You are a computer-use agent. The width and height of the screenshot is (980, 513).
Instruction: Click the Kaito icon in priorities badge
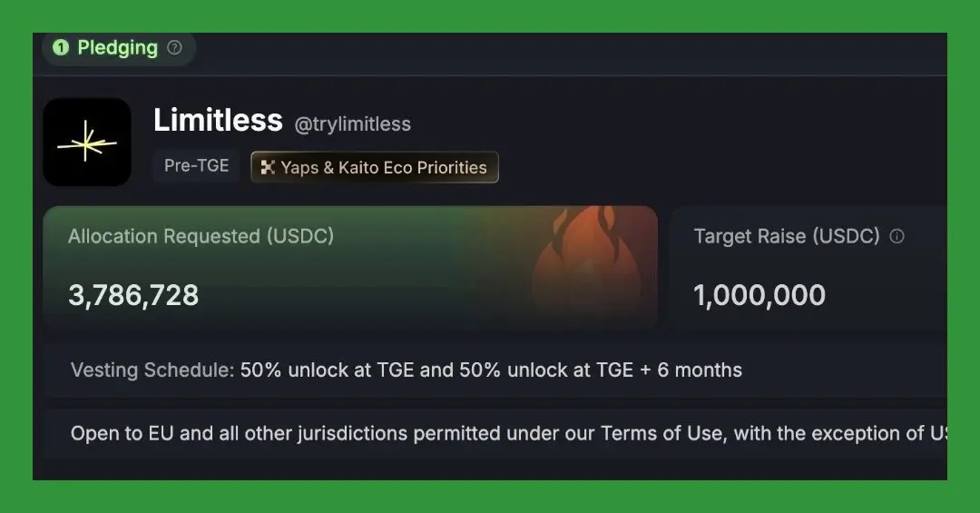(x=268, y=167)
